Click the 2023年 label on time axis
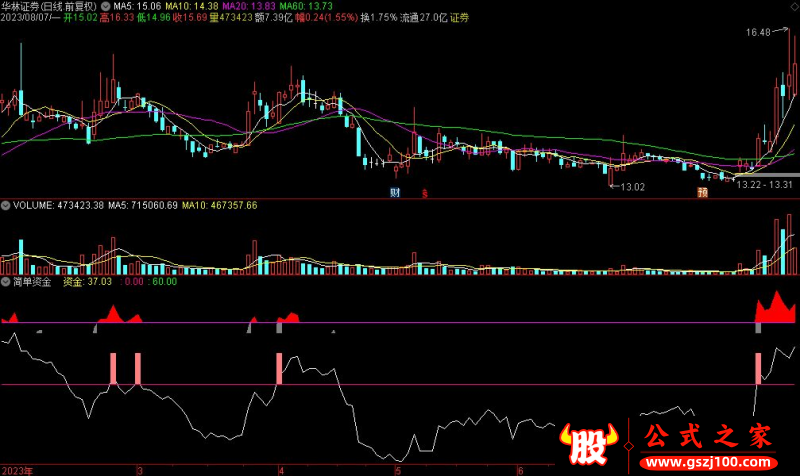 click(18, 469)
